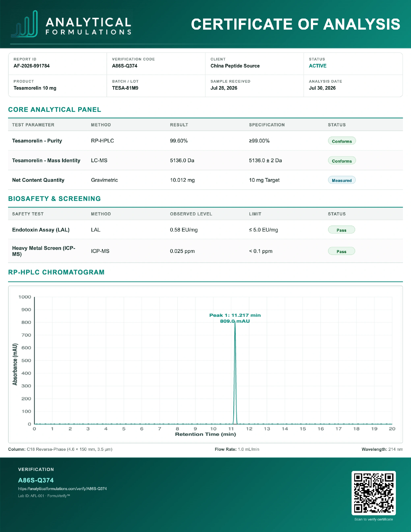Click the Conforms badge for Tesamorelin Purity
The height and width of the screenshot is (532, 411).
pos(342,141)
